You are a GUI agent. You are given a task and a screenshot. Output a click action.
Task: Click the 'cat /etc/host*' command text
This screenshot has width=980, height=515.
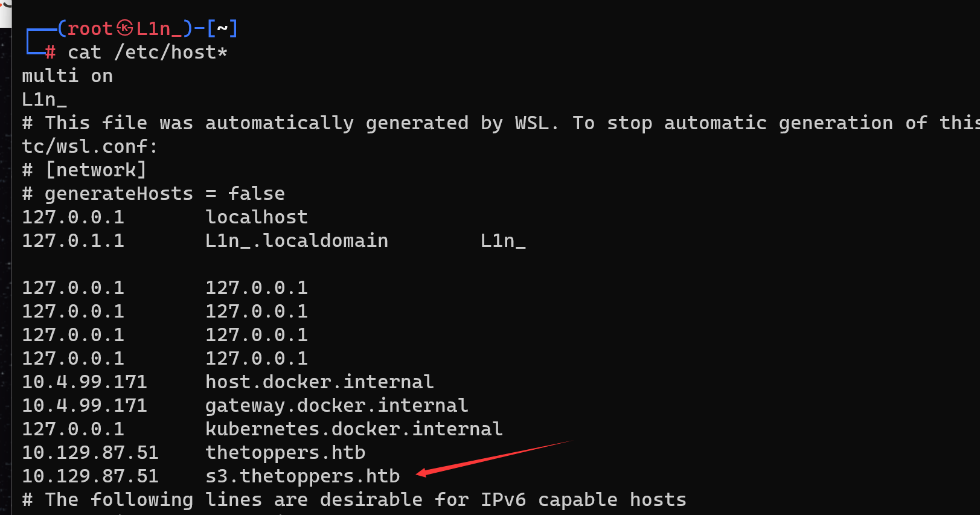point(147,53)
